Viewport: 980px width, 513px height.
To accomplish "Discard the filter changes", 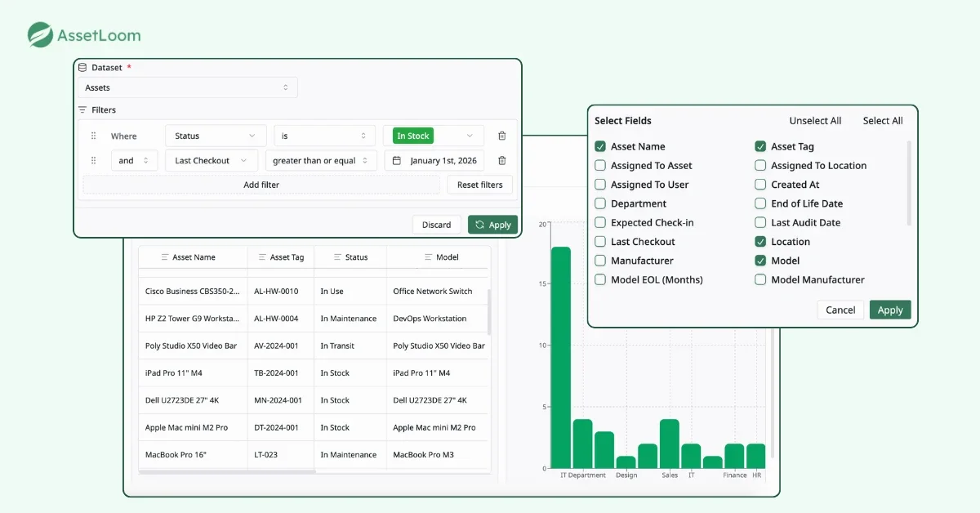I will (x=437, y=225).
